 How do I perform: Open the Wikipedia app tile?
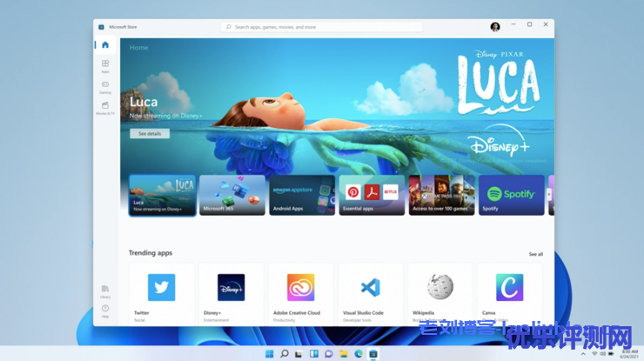click(439, 292)
